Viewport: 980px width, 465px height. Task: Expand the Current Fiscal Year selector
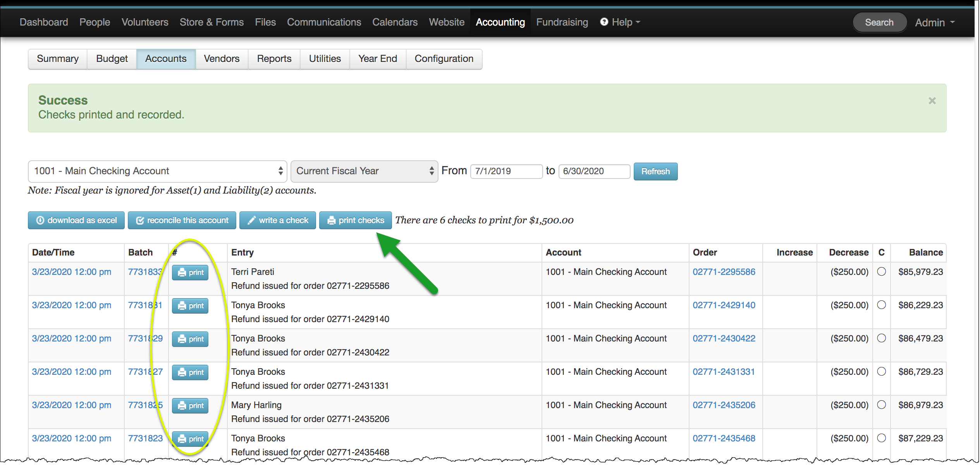coord(364,171)
